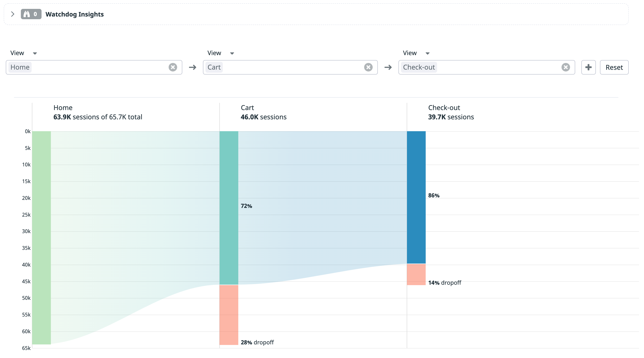The height and width of the screenshot is (358, 644).
Task: Select the 14% dropoff segment at Check-out
Action: [416, 275]
